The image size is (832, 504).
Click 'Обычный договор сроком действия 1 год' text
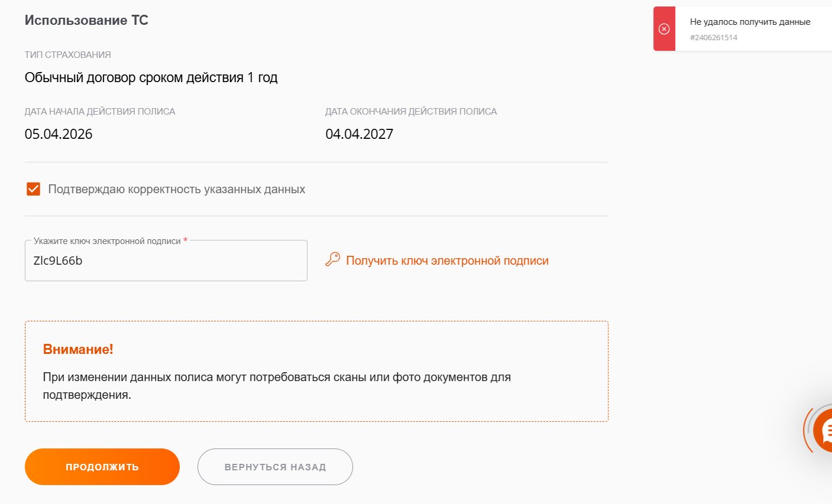[151, 78]
